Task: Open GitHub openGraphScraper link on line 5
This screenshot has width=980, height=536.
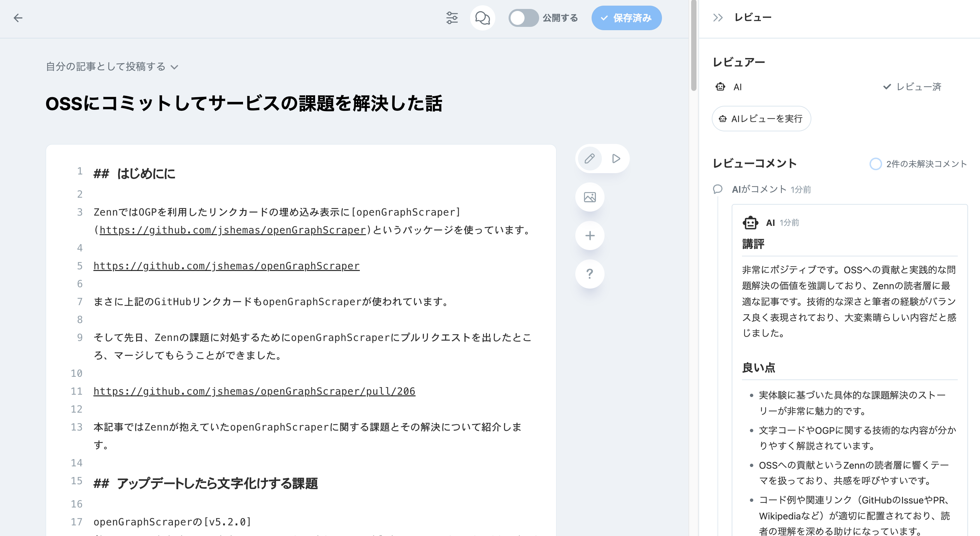Action: [226, 266]
